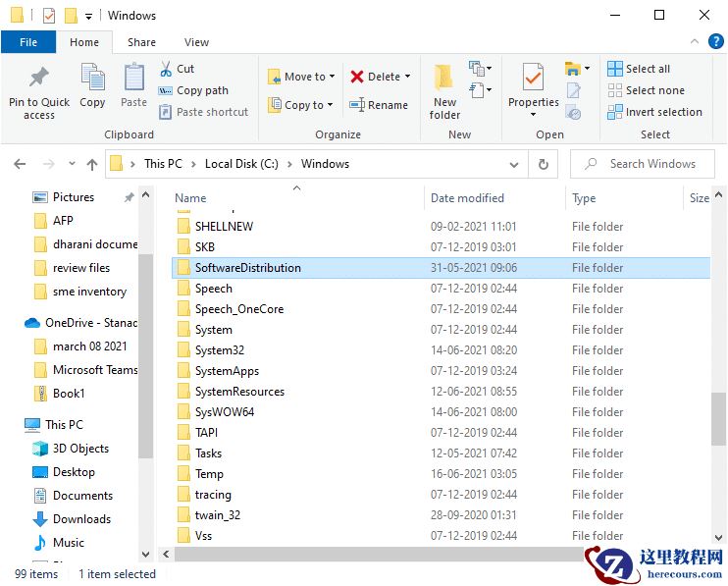
Task: Refresh the current folder view
Action: (x=543, y=164)
